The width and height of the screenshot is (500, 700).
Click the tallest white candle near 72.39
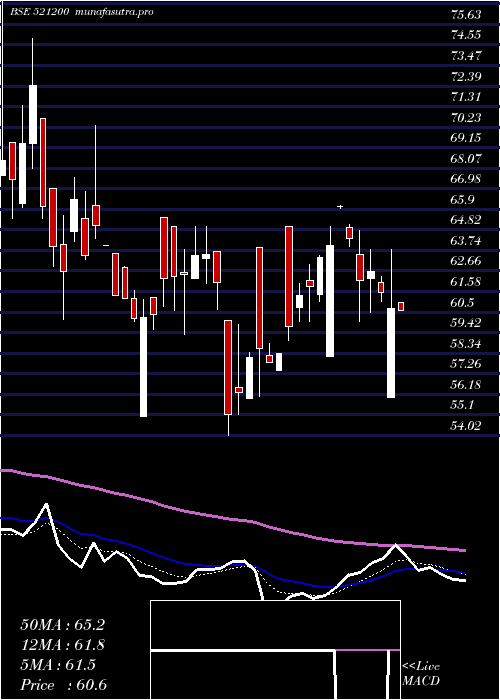click(x=33, y=114)
